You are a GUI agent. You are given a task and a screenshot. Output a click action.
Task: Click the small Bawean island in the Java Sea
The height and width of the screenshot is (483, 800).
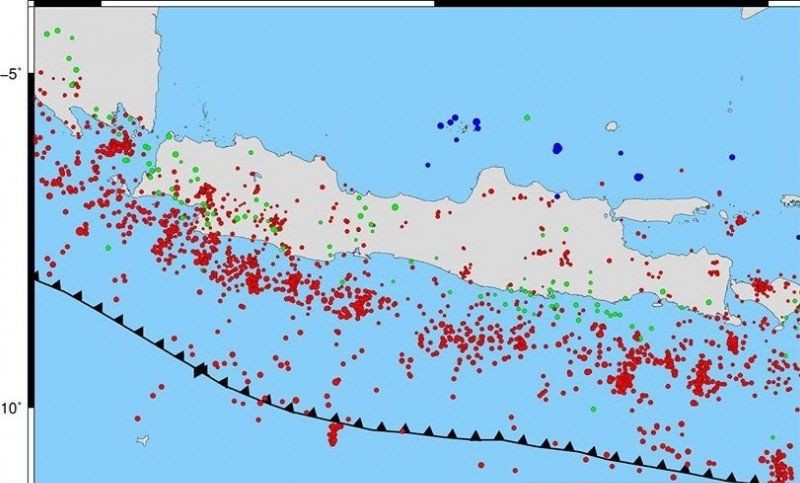pos(612,126)
